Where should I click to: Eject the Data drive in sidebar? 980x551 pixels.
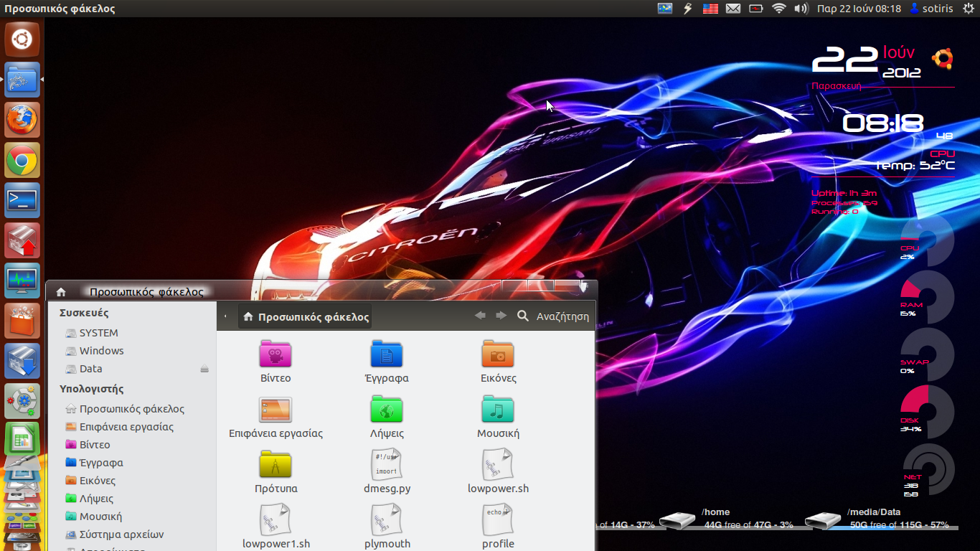click(x=204, y=369)
